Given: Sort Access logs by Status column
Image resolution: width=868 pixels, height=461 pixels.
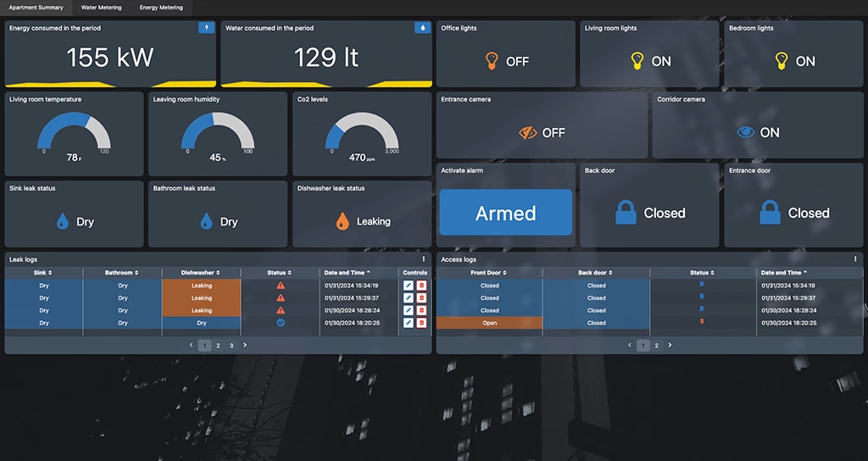Looking at the screenshot, I should click(702, 273).
